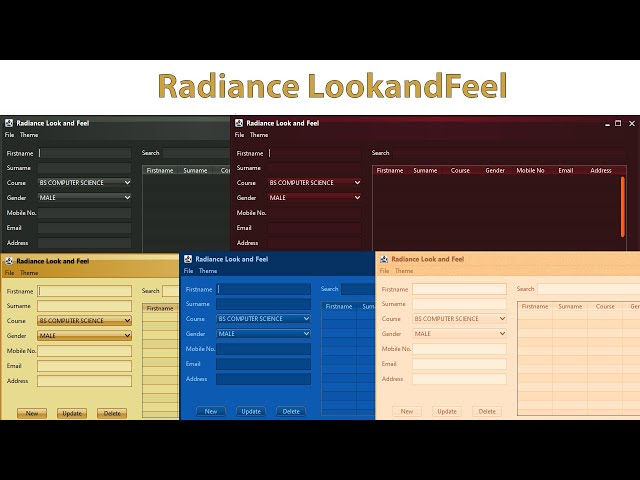Click Update button in gold window

tap(72, 413)
